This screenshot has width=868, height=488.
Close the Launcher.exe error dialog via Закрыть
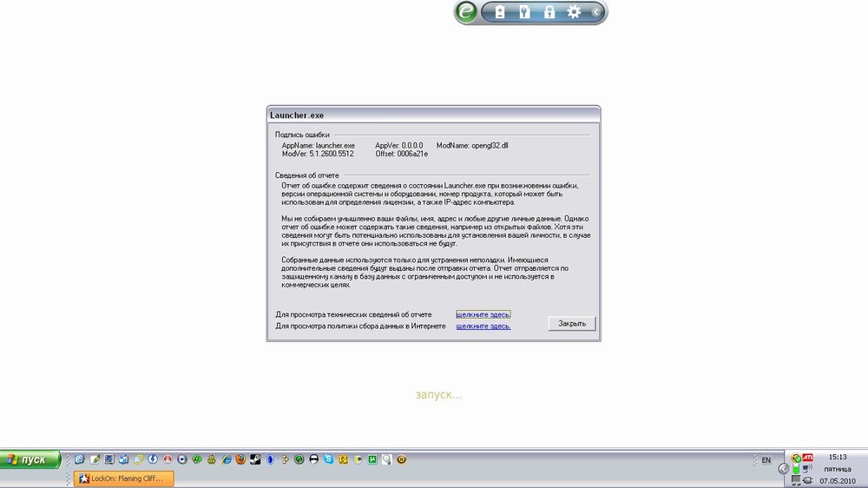[x=572, y=324]
